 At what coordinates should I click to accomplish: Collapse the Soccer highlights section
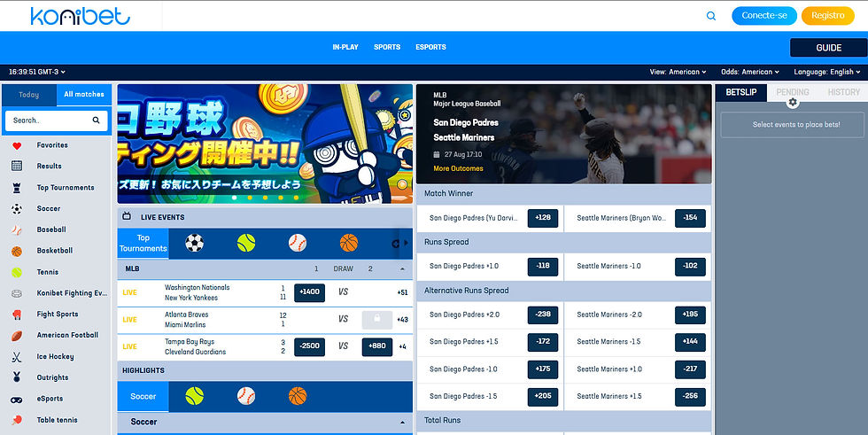[402, 423]
